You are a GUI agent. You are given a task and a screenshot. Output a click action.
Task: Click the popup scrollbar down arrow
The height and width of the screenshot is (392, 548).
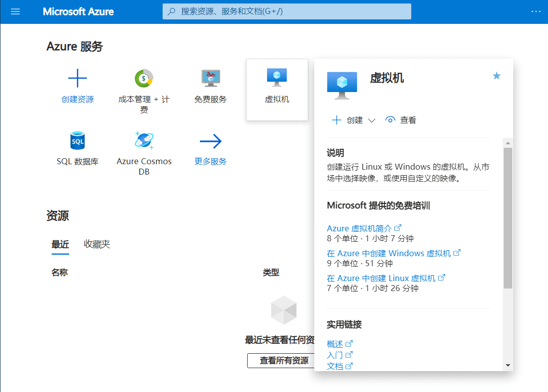click(x=508, y=366)
